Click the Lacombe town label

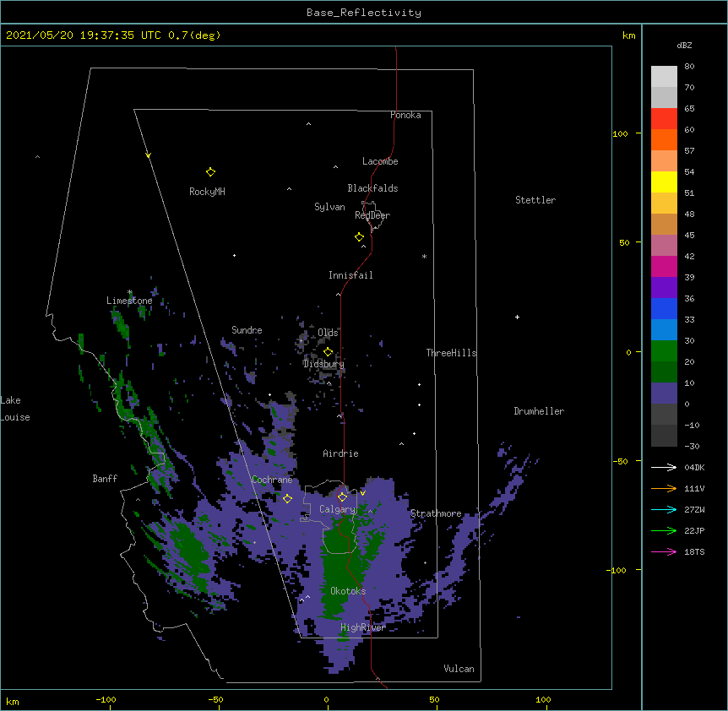coord(380,161)
